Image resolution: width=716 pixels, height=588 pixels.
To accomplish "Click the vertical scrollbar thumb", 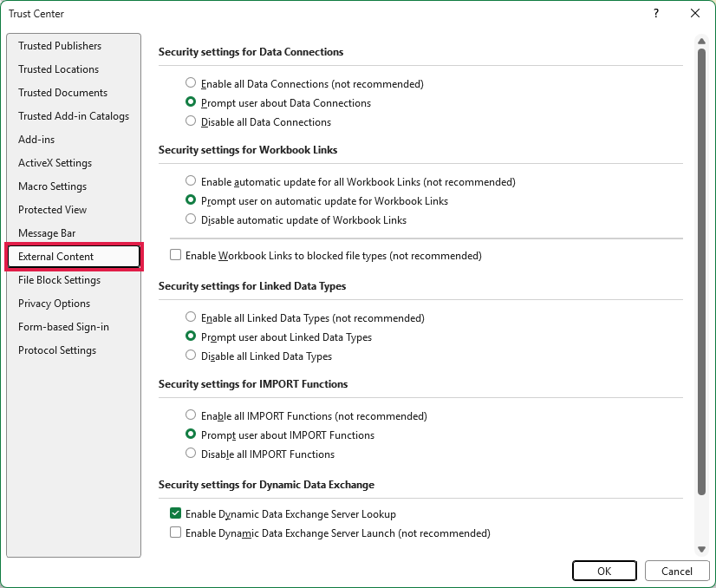I will (x=701, y=271).
